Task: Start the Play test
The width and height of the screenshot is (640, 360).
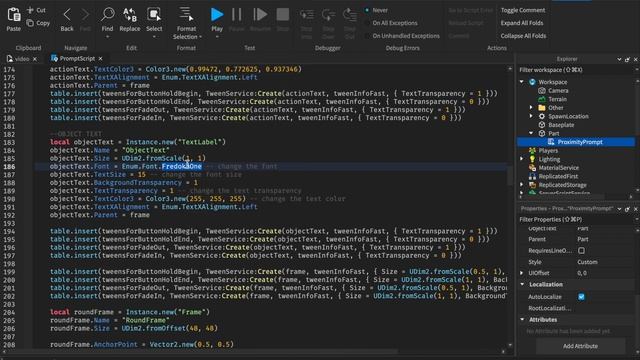Action: 217,15
